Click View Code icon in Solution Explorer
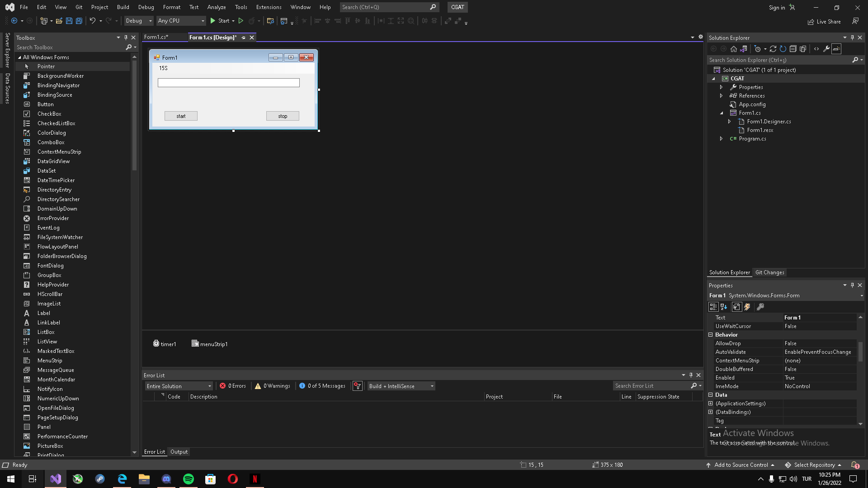Viewport: 868px width, 488px height. [816, 49]
